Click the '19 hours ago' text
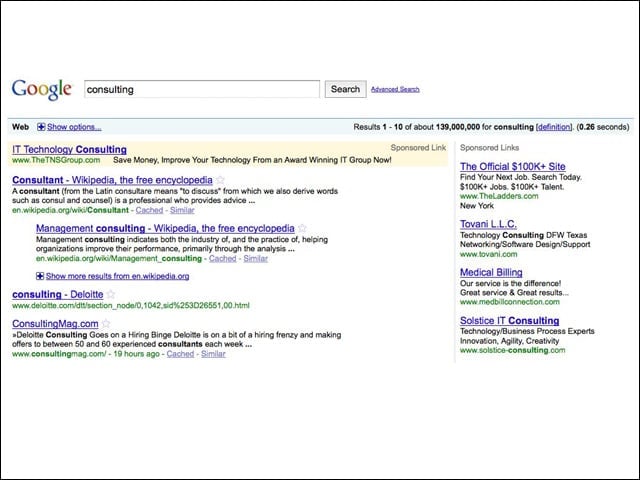 136,354
